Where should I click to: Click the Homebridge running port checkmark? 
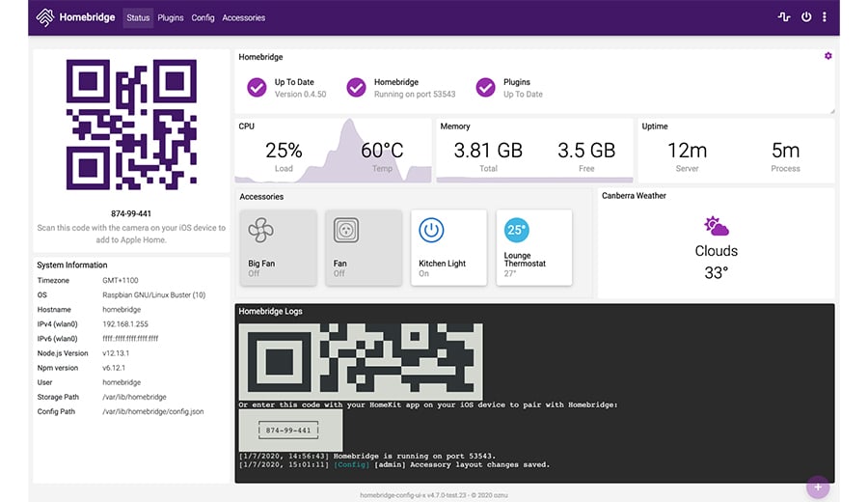tap(356, 88)
